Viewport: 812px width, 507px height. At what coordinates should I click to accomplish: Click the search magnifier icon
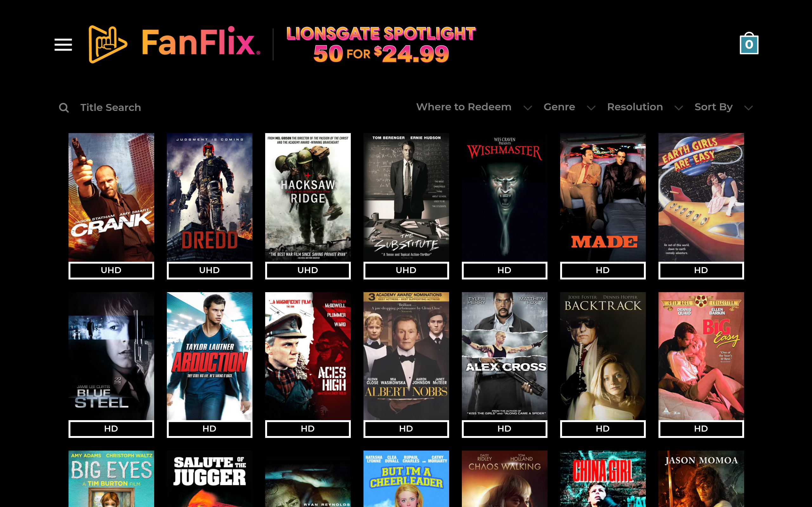click(64, 108)
